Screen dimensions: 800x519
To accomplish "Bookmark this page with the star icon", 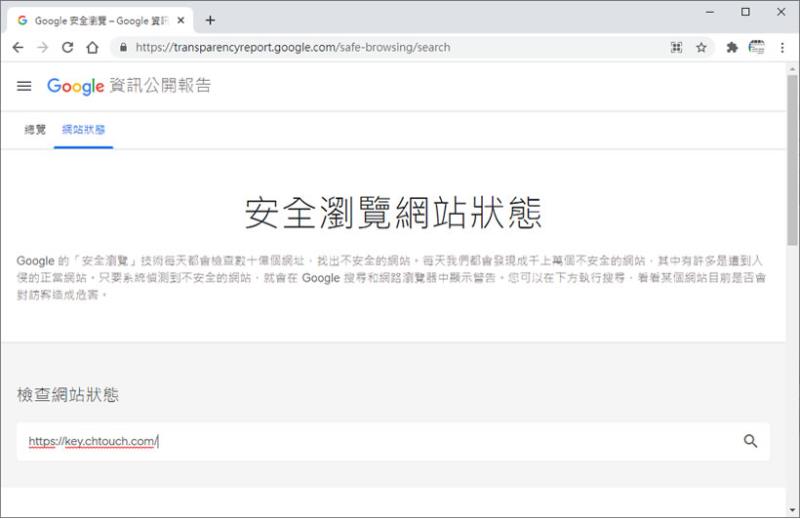I will (702, 47).
